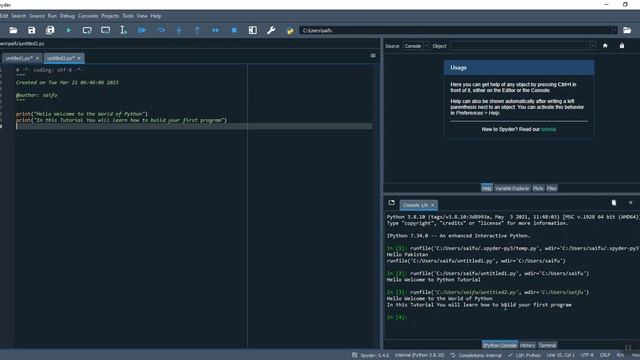
Task: Click the debugger Step return icon
Action: [197, 30]
